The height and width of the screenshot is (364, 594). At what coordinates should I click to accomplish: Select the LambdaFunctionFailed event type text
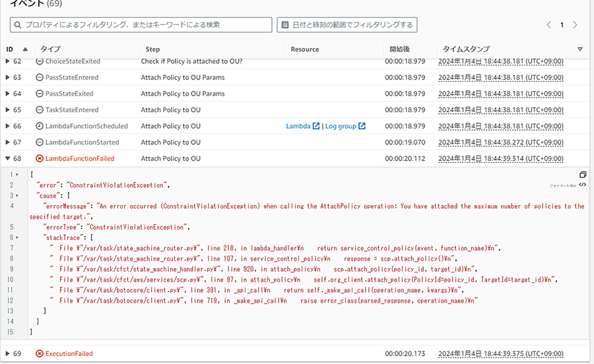(80, 159)
